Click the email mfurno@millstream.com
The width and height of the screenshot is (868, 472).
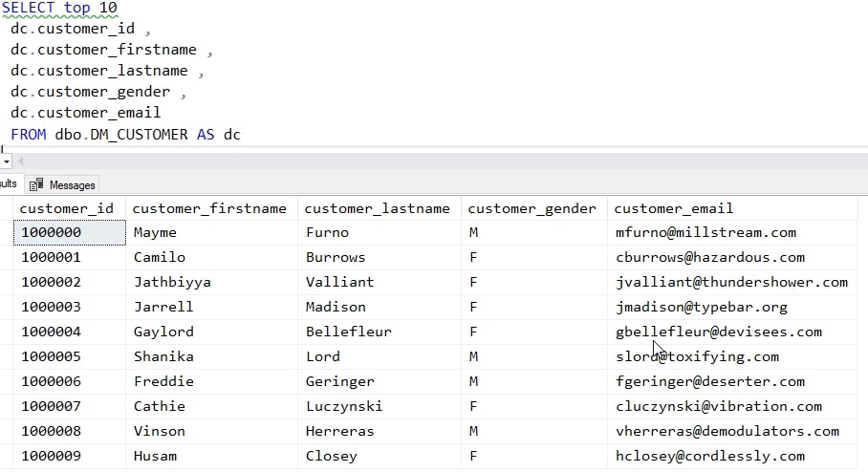[705, 232]
